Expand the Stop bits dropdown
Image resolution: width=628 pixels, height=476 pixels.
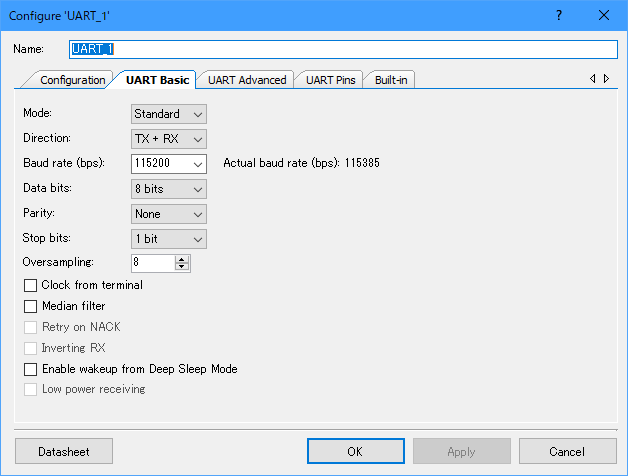click(168, 239)
